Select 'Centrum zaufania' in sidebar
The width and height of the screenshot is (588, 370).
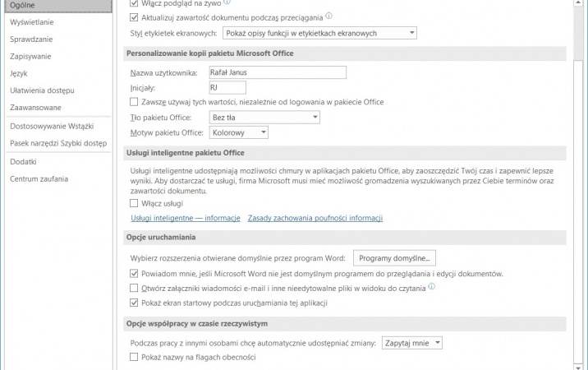(39, 178)
